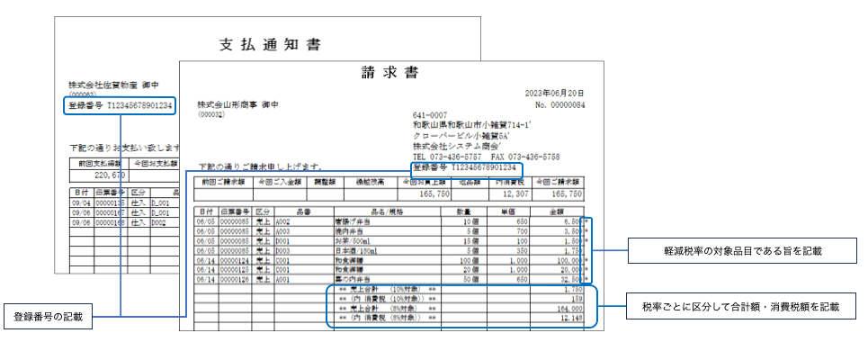Select the 登録番号の記載 callout label
The height and width of the screenshot is (342, 868).
click(x=49, y=317)
